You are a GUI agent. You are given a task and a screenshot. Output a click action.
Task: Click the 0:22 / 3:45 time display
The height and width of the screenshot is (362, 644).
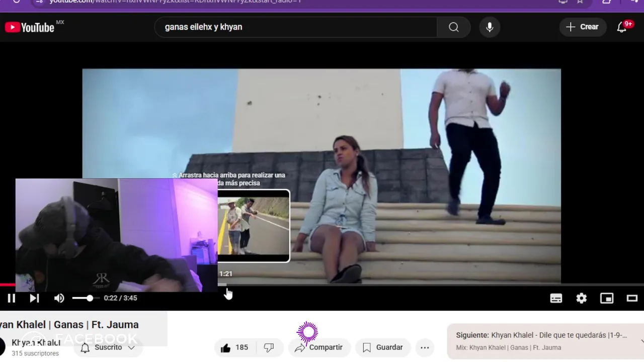120,298
